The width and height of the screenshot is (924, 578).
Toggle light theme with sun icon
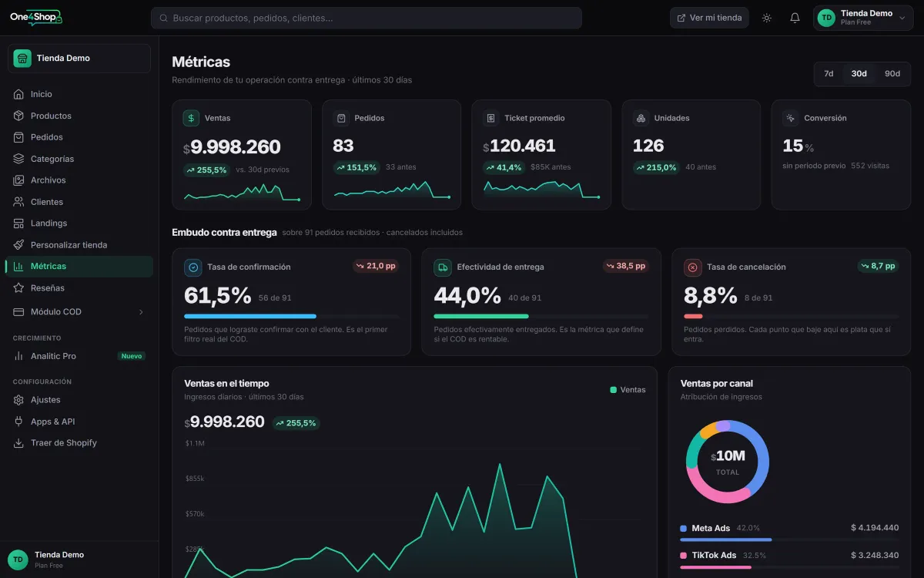tap(766, 18)
